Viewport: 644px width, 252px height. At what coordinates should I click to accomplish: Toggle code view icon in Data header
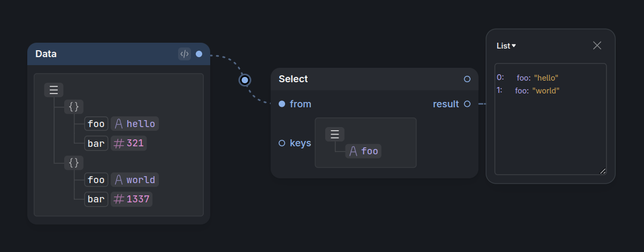click(185, 54)
